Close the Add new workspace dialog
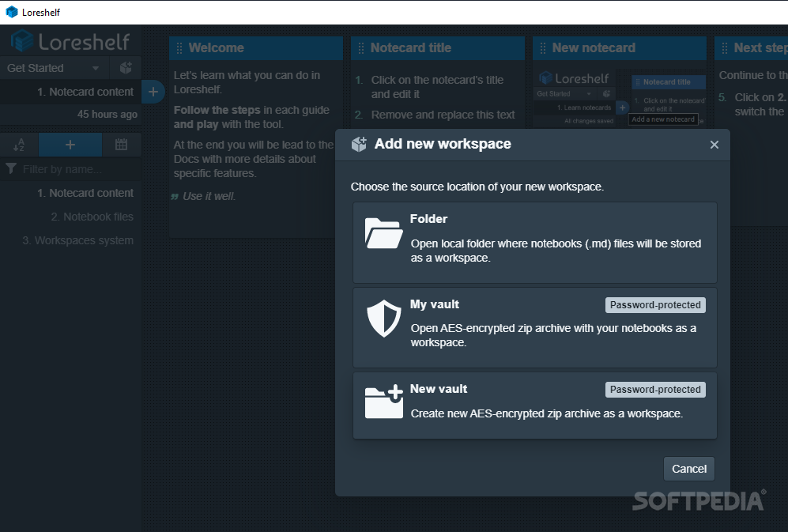Image resolution: width=788 pixels, height=532 pixels. tap(714, 145)
